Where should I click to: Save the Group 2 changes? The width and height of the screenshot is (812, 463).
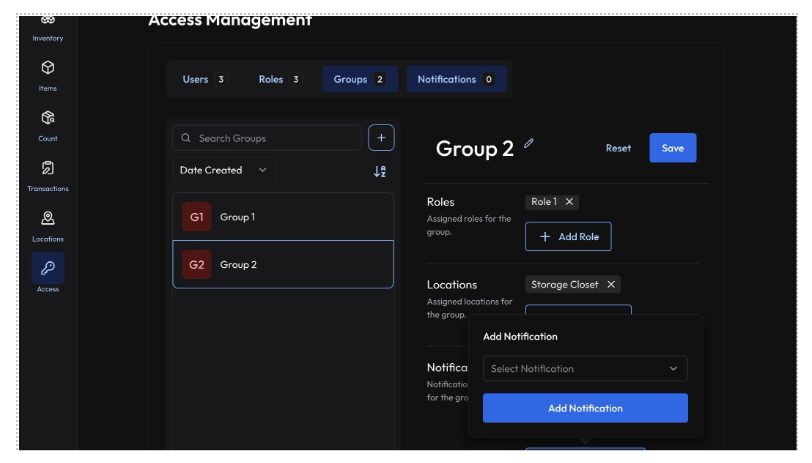[673, 148]
